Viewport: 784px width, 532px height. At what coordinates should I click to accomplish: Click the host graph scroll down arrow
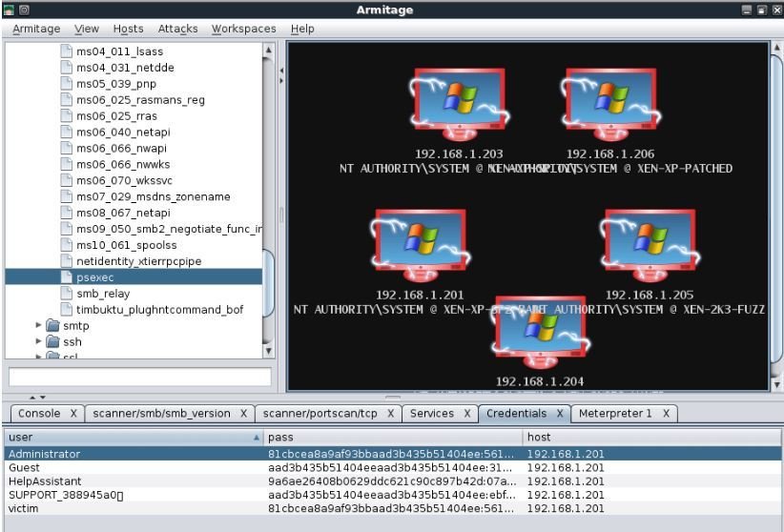(776, 384)
